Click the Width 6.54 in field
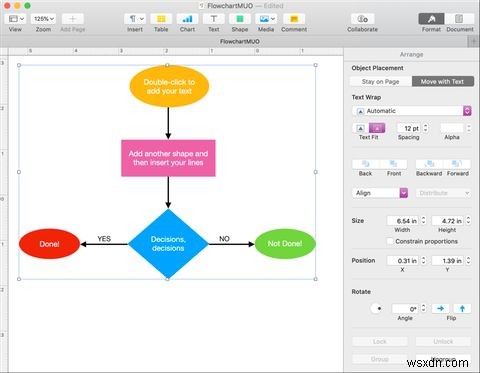The width and height of the screenshot is (480, 373). [403, 221]
